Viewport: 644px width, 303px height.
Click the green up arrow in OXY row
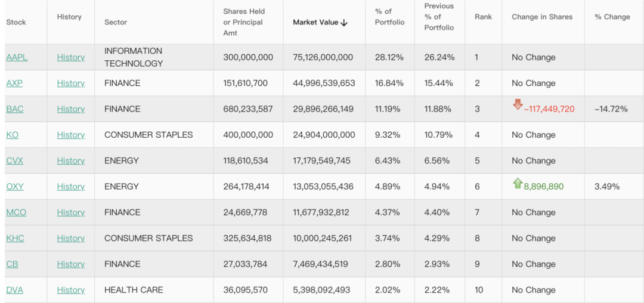[x=517, y=183]
